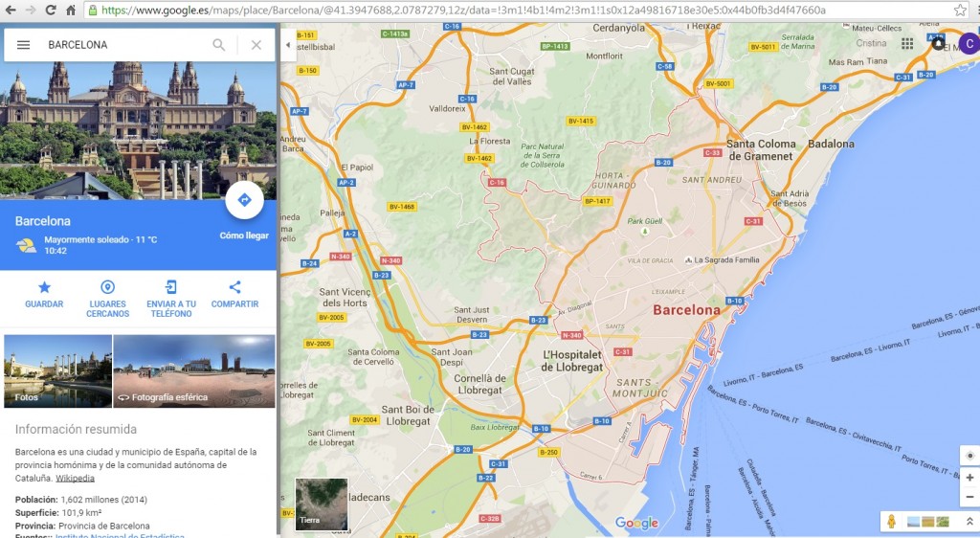The width and height of the screenshot is (980, 538).
Task: Click Sant Vicenç dels Horts label
Action: [x=345, y=298]
